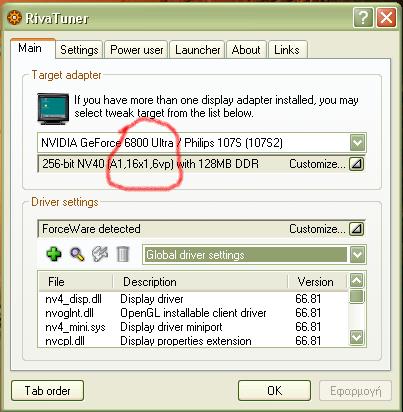403x412 pixels.
Task: Switch to the Power user tab
Action: coord(137,50)
